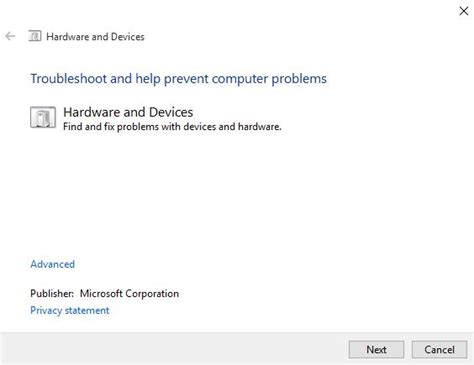Select the large Hardware and Devices icon
Image resolution: width=474 pixels, height=365 pixels.
tap(43, 117)
